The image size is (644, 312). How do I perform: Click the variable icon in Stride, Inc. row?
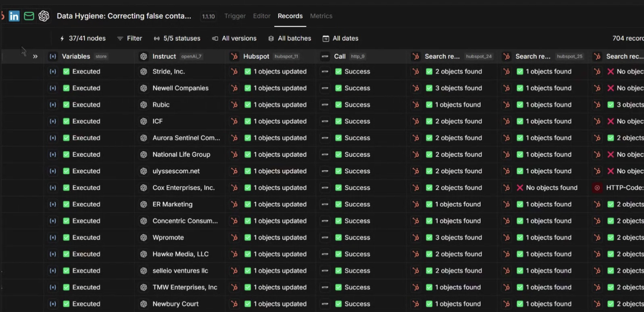[53, 72]
